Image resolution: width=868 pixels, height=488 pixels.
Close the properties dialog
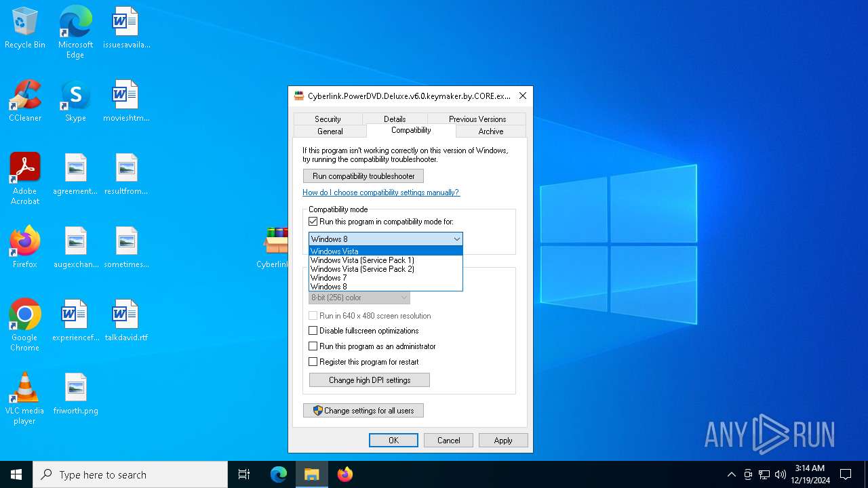pos(523,96)
